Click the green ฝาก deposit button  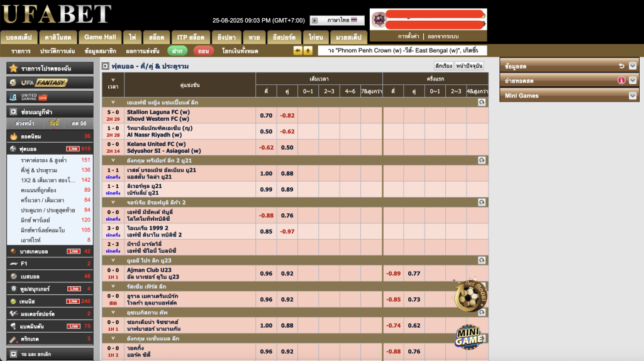177,51
